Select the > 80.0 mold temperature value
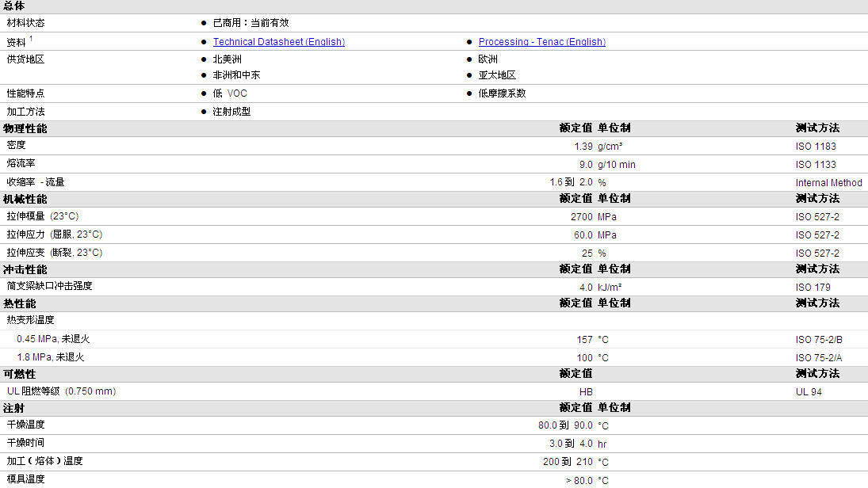The width and height of the screenshot is (868, 488). [x=579, y=480]
